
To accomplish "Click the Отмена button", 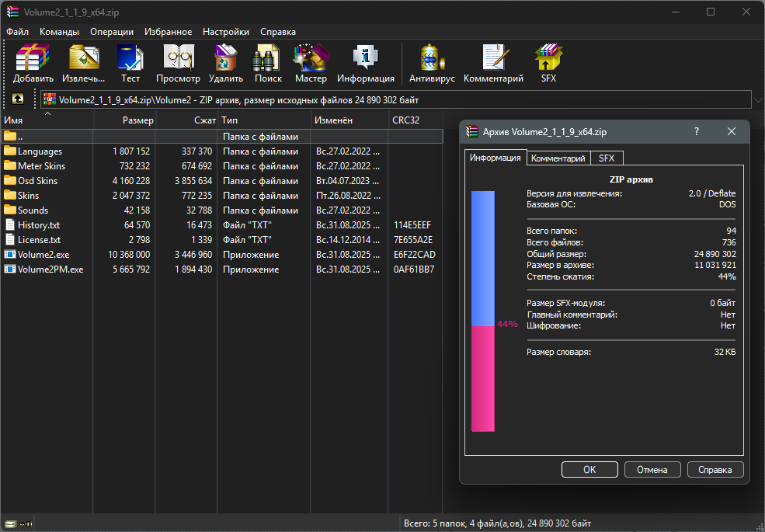I will [x=652, y=470].
